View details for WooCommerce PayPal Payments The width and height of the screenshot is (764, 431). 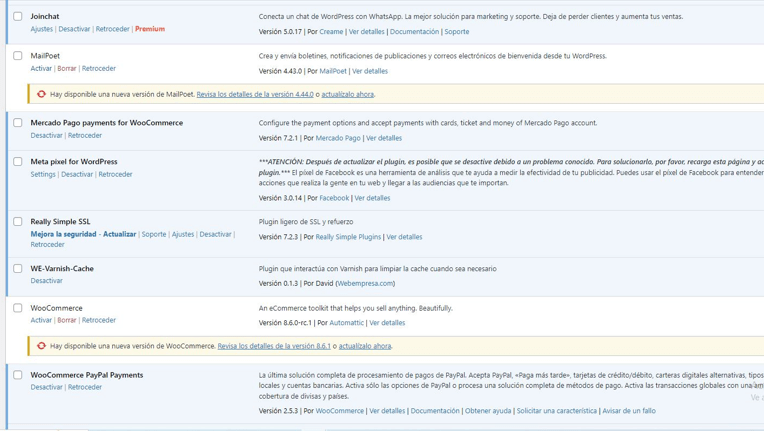(x=387, y=411)
